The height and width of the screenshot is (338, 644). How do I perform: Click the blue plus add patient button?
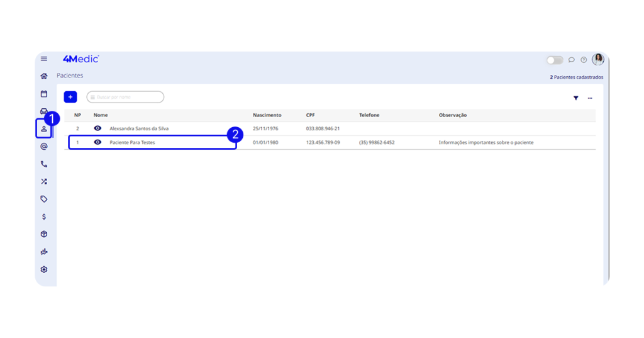[70, 97]
